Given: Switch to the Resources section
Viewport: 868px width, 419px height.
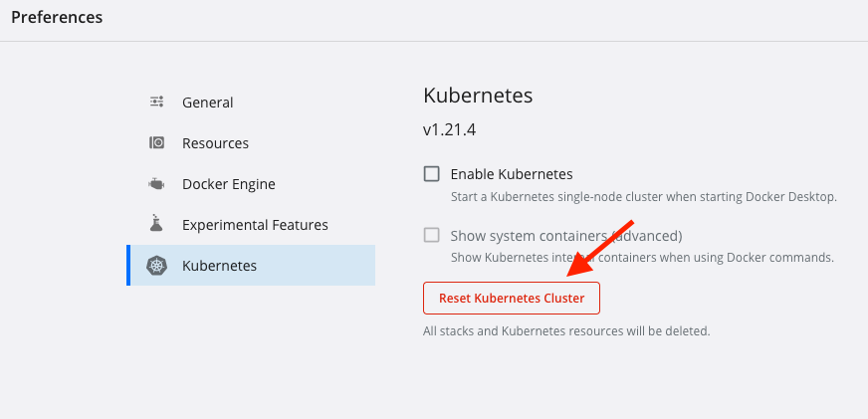Looking at the screenshot, I should [215, 143].
